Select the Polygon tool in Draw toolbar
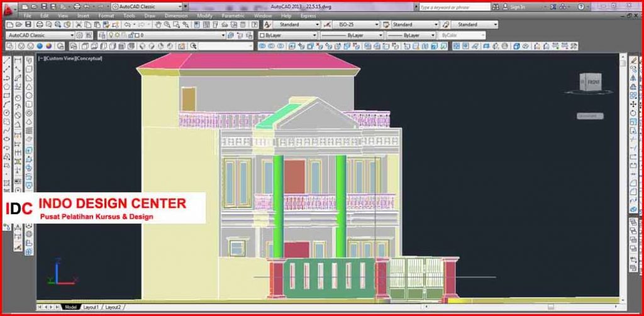The height and width of the screenshot is (316, 644). (x=7, y=87)
